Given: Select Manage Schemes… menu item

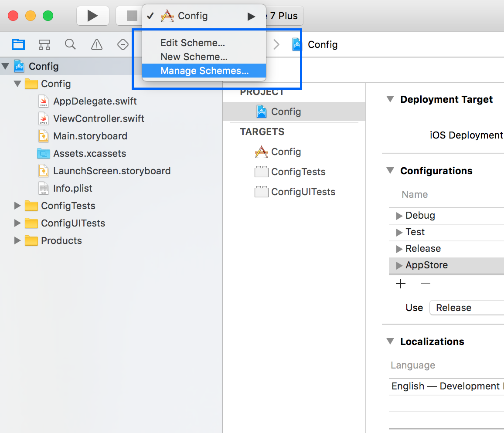Looking at the screenshot, I should pyautogui.click(x=204, y=71).
